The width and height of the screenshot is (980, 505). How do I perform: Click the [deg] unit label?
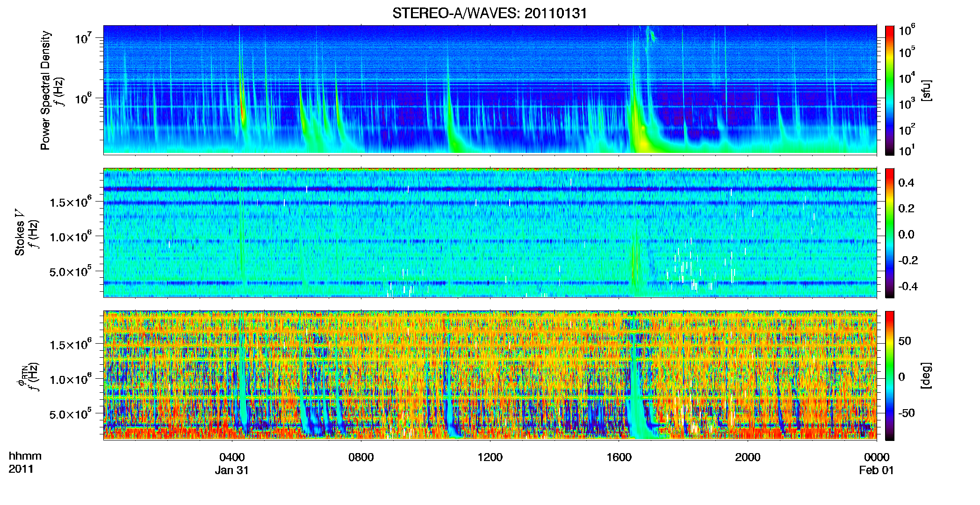[926, 375]
